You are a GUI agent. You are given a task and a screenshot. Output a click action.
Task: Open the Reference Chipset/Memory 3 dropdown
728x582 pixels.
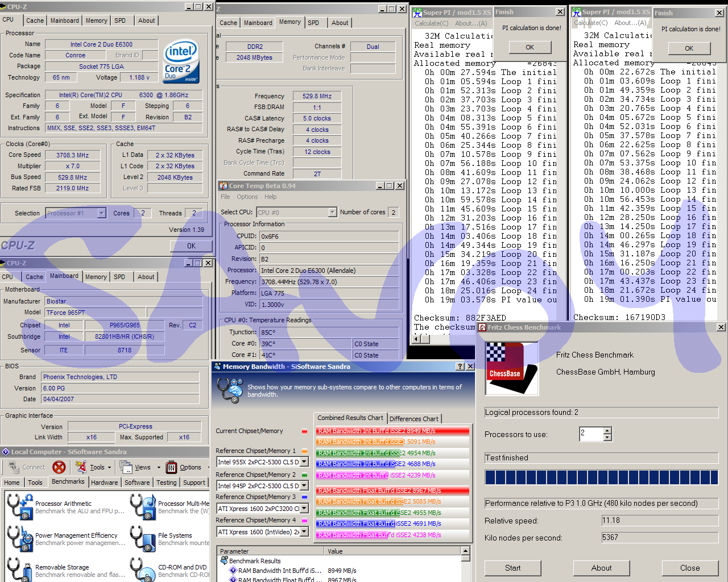point(304,509)
